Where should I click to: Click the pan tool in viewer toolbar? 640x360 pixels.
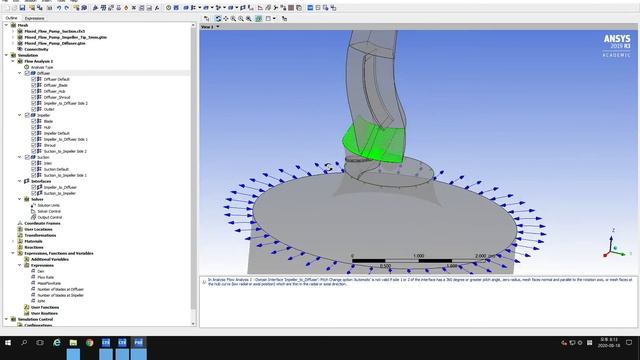pos(226,18)
